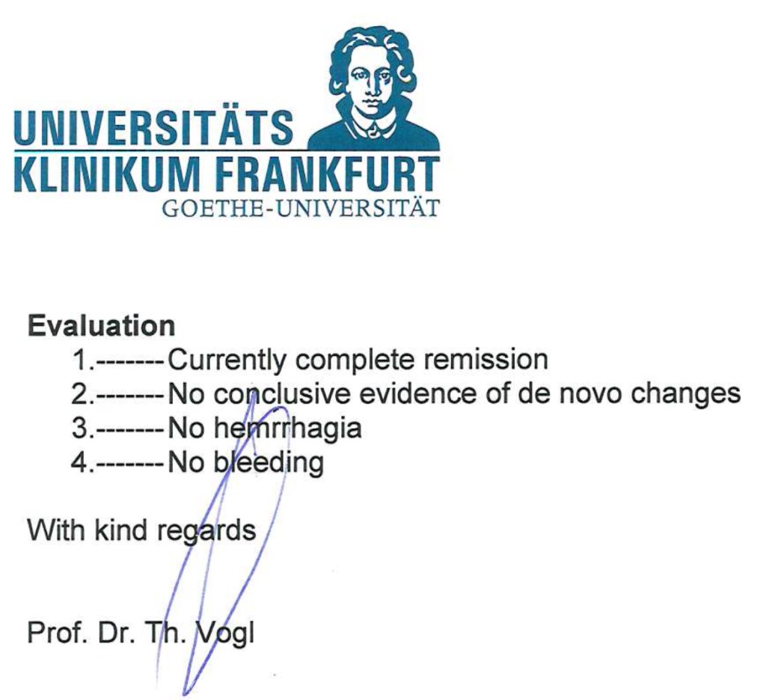Click the Evaluation heading
This screenshot has height=700, width=766.
click(x=101, y=325)
